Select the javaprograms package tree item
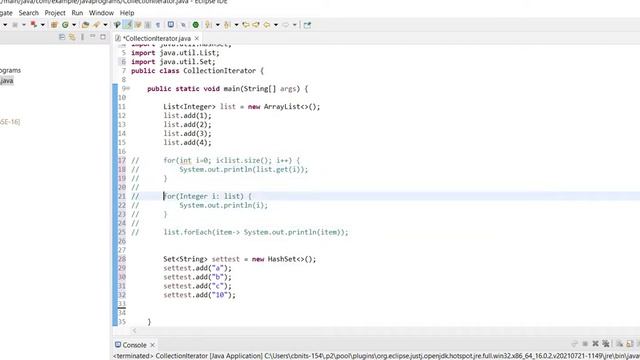640x360 pixels. (10, 70)
